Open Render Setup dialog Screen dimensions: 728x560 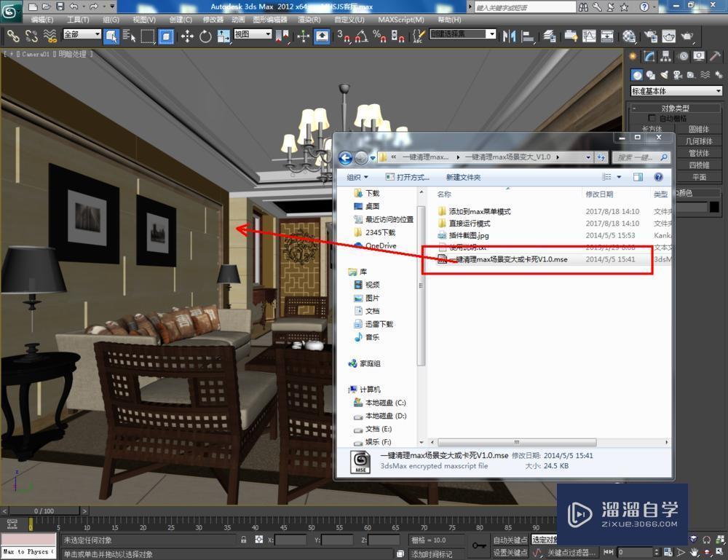pyautogui.click(x=650, y=36)
